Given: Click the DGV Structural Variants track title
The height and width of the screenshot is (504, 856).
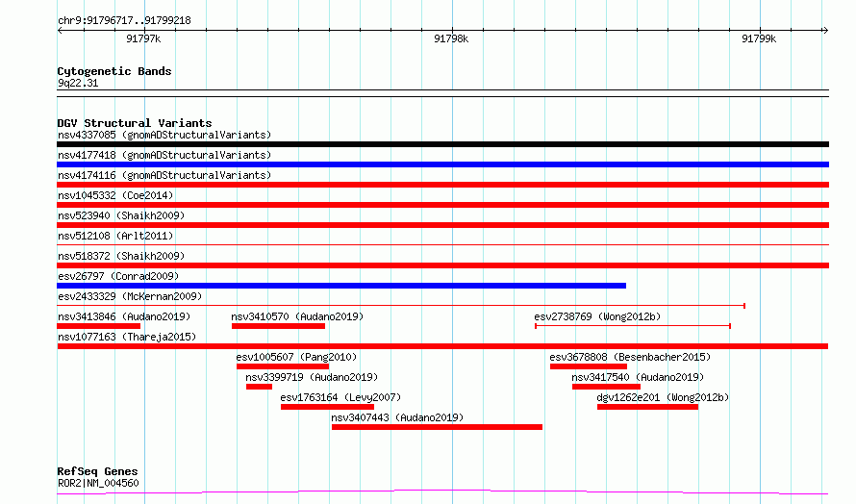Looking at the screenshot, I should (x=135, y=123).
